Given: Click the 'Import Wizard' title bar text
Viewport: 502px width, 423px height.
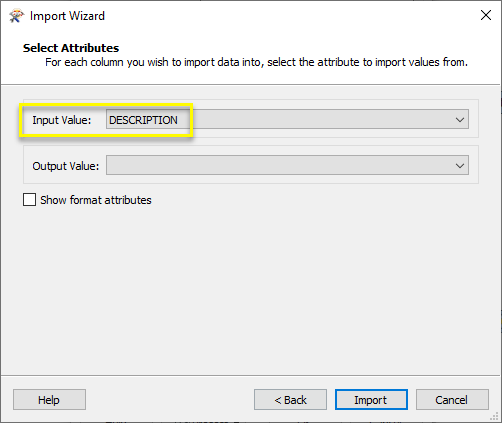Looking at the screenshot, I should [67, 16].
